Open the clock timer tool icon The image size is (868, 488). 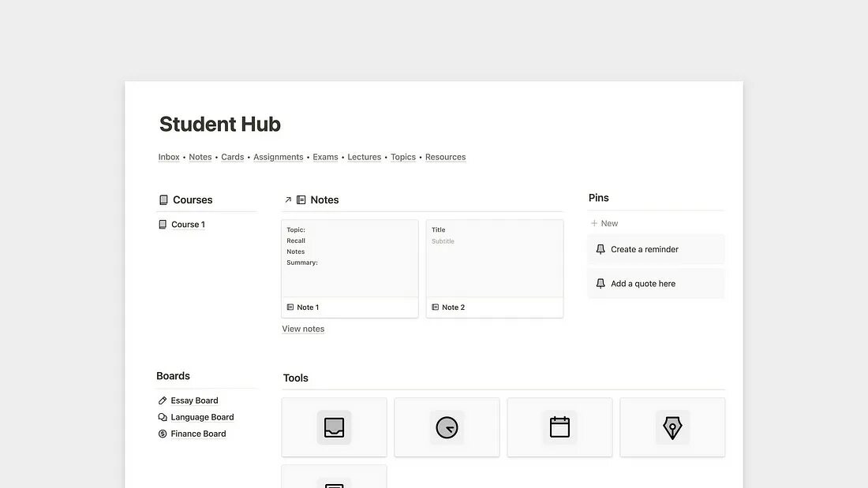coord(447,427)
